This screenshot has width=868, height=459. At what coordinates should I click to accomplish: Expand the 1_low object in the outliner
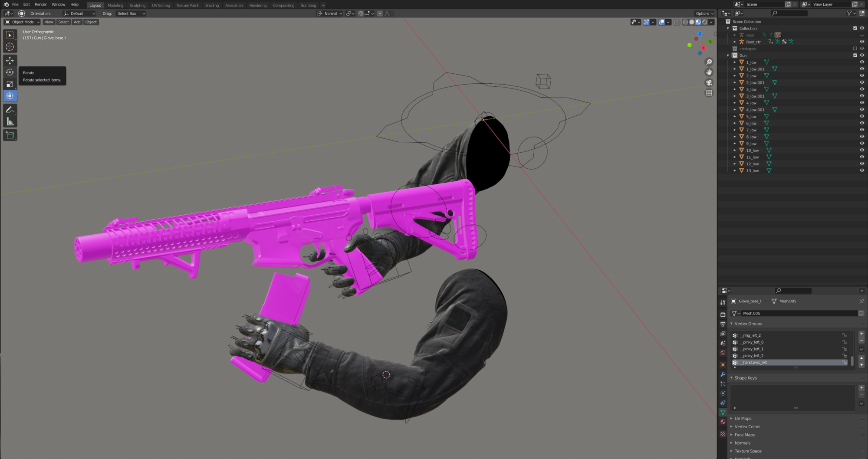[x=735, y=62]
